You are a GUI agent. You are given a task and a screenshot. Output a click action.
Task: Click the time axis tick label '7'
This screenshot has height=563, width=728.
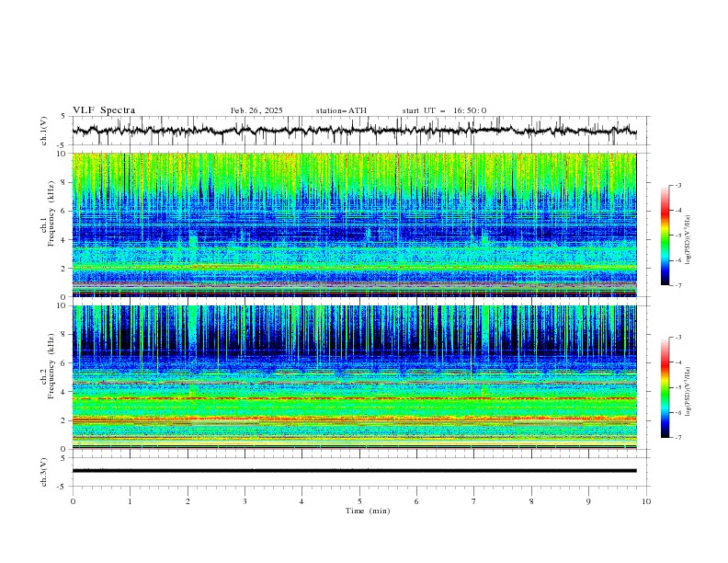pyautogui.click(x=474, y=501)
